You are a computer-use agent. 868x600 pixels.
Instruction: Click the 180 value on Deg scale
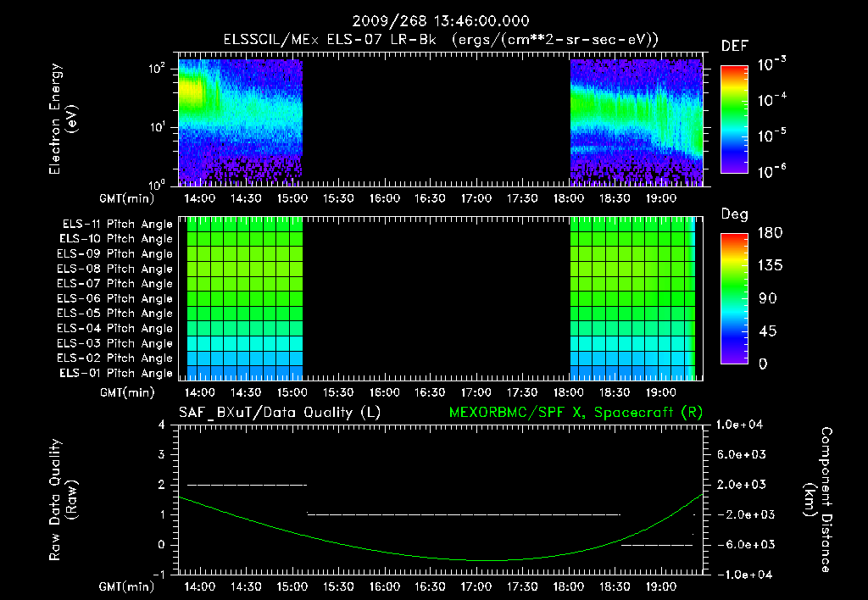(771, 233)
